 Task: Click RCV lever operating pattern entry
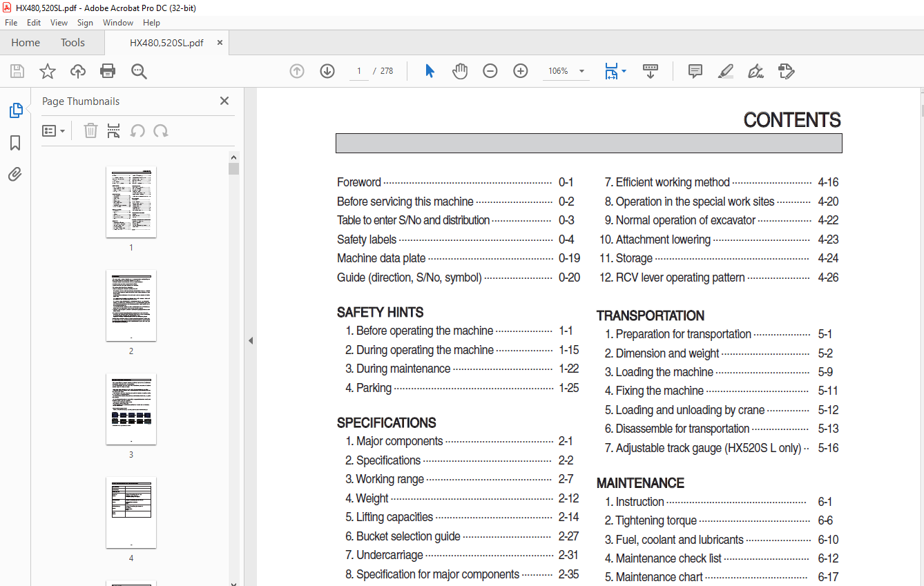pos(719,277)
